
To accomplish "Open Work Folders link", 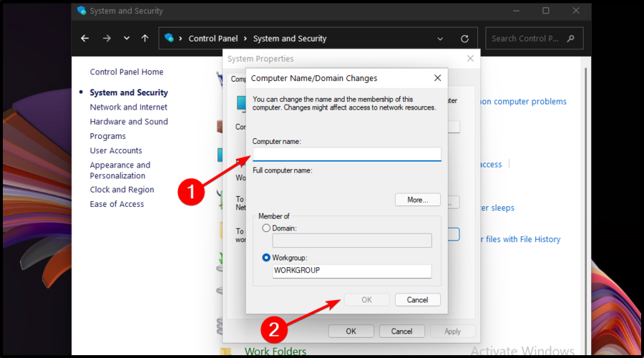I will tap(275, 351).
